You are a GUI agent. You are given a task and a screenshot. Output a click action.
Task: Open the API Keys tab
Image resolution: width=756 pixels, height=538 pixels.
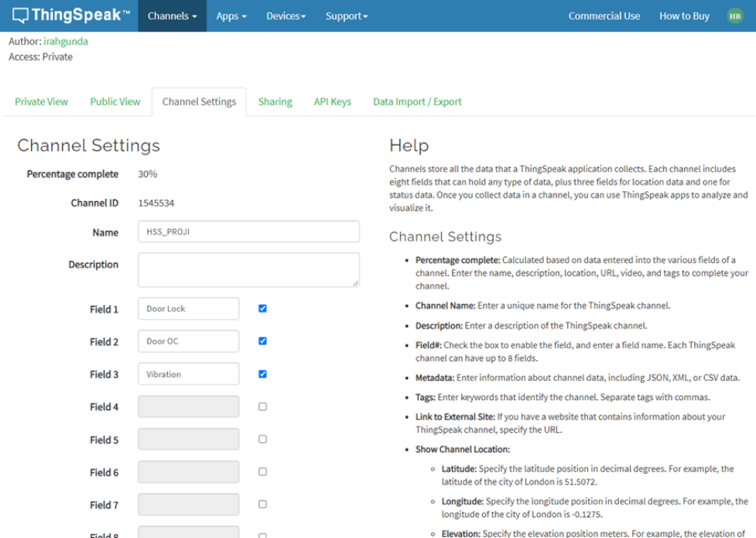tap(332, 102)
